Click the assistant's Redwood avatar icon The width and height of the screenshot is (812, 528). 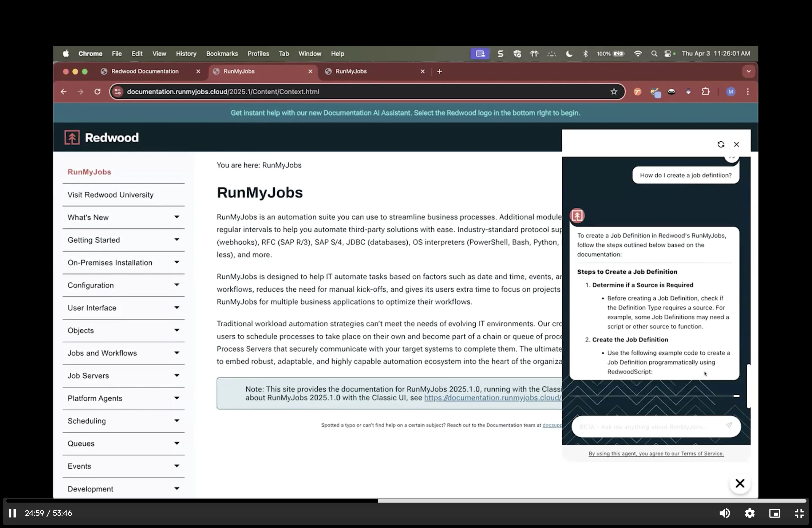(x=577, y=216)
